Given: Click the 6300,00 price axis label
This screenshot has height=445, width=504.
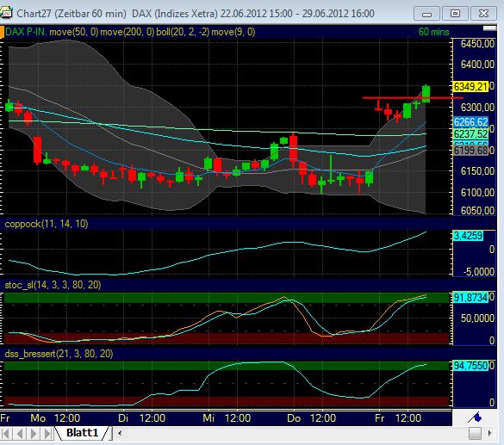Looking at the screenshot, I should click(477, 108).
